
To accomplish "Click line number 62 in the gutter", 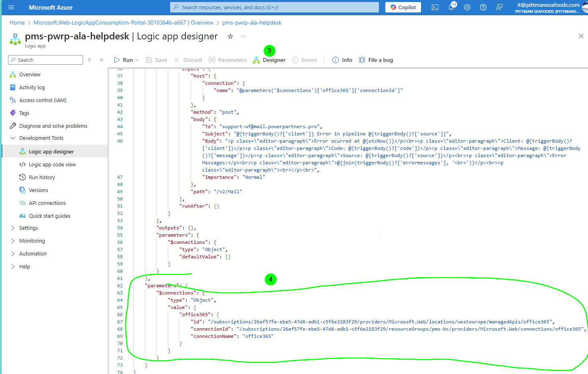I will 120,286.
